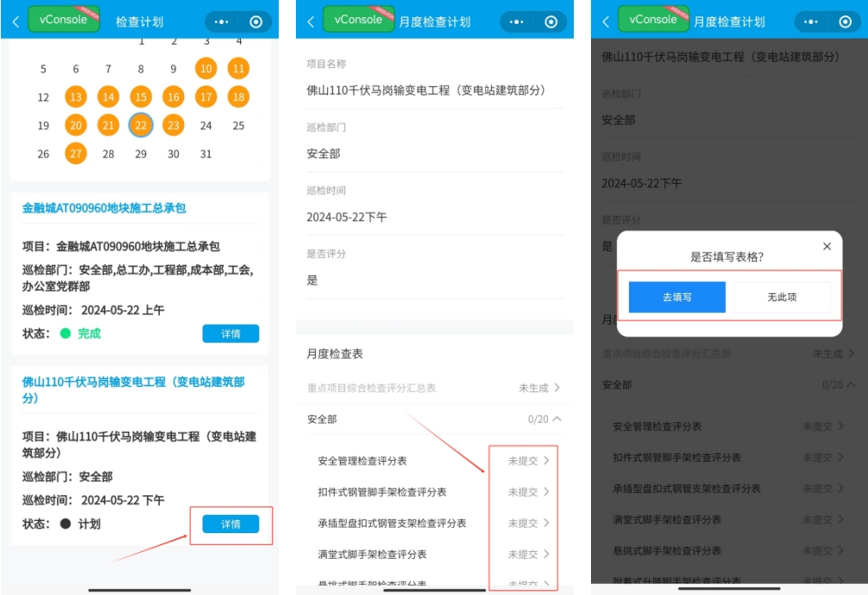
Task: Tap blue title link 金融城AT090960地块施工总承包
Action: [x=104, y=208]
